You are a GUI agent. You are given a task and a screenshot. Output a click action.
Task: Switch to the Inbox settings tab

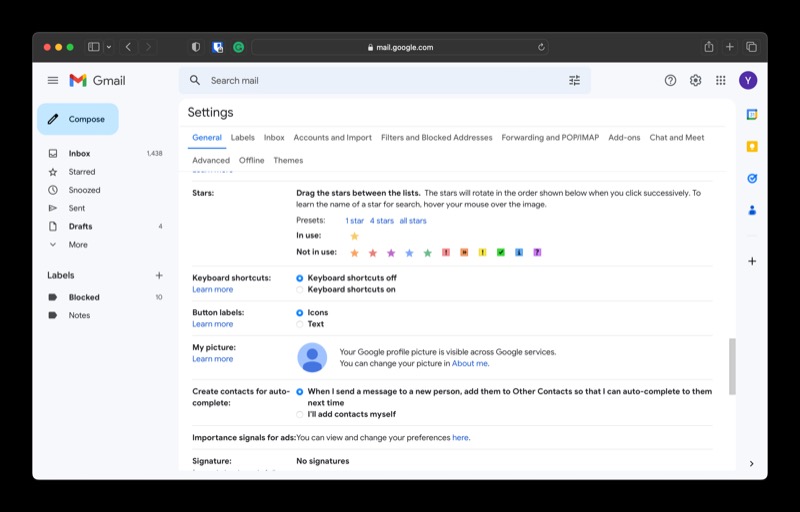[x=274, y=138]
